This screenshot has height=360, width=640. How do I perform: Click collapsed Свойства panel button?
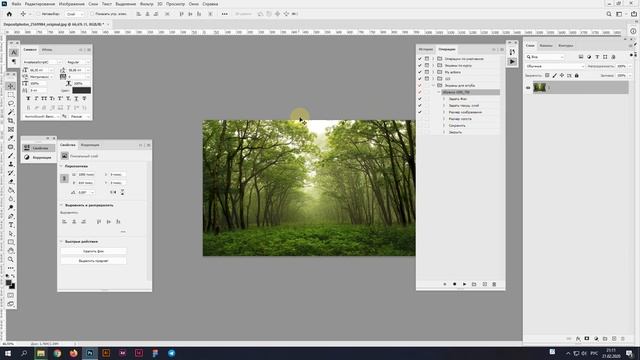38,148
